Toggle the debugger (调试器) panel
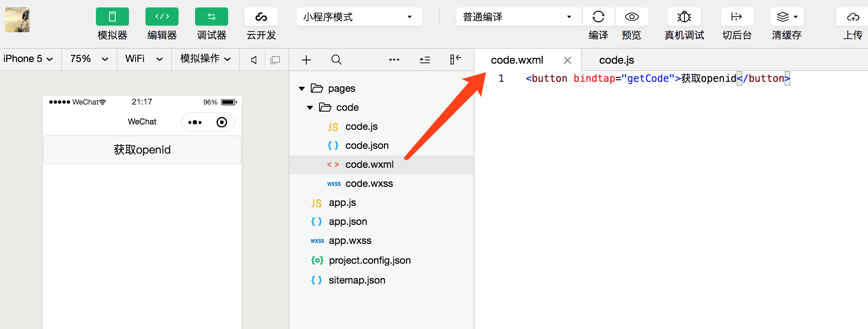This screenshot has height=329, width=868. (x=211, y=17)
